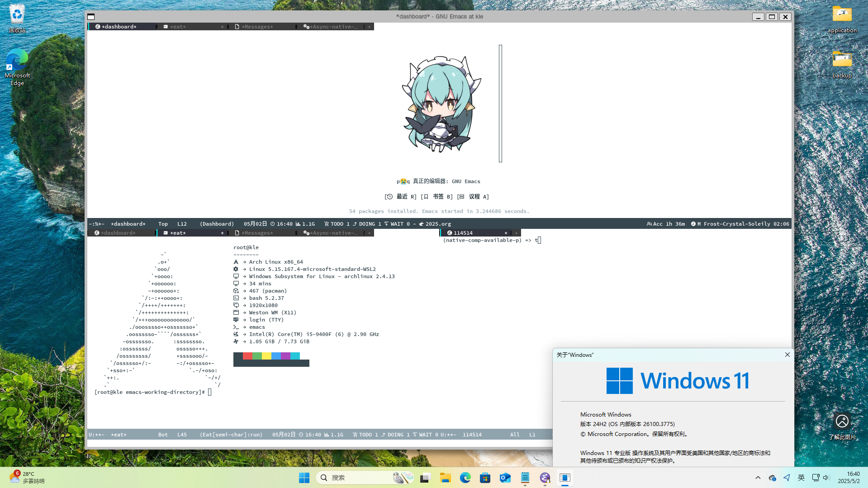Screen dimensions: 868x488
Task: Click the cloud sync status tray icon
Action: pos(773,478)
